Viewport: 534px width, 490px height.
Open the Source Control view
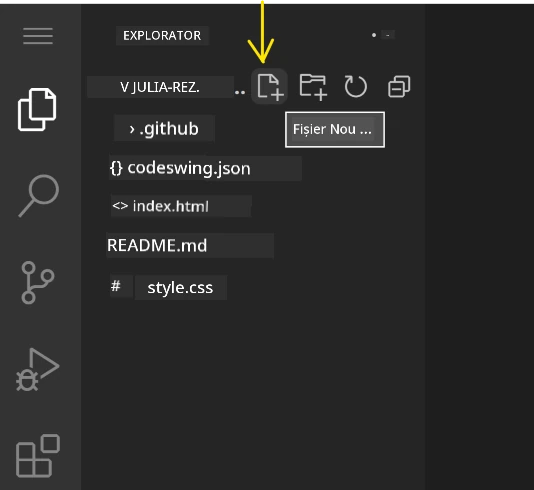(x=37, y=282)
